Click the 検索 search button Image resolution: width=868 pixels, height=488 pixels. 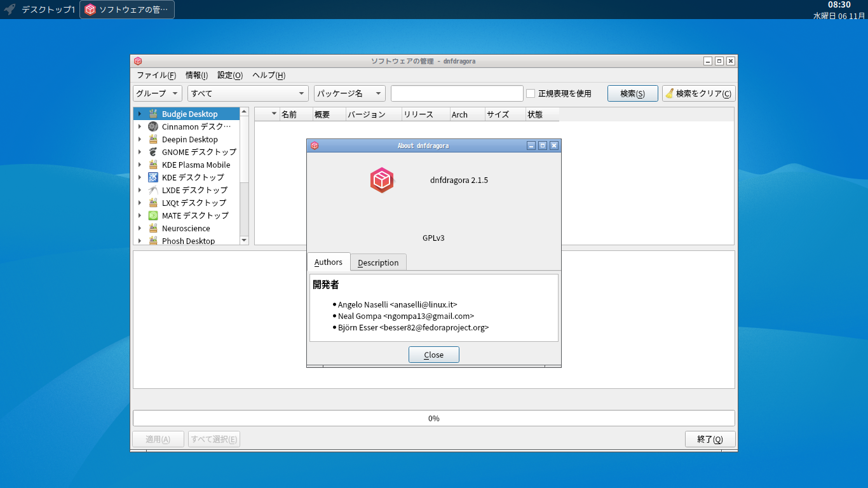(x=632, y=93)
